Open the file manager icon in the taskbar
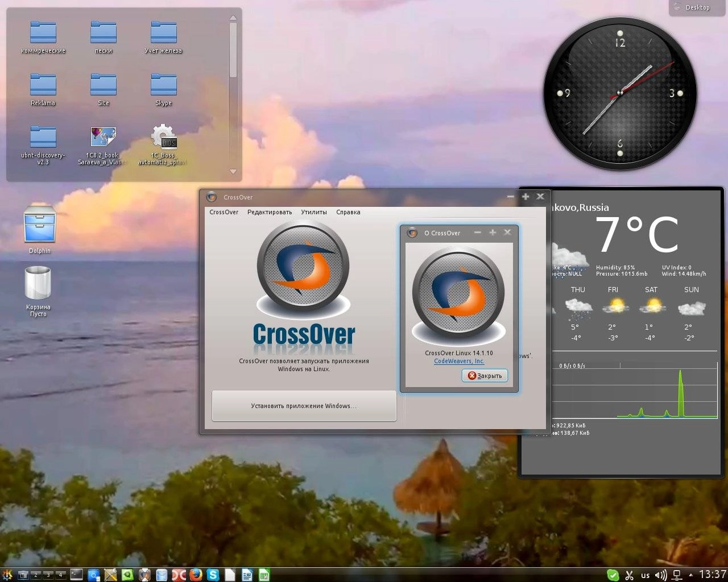The width and height of the screenshot is (728, 582). click(x=162, y=575)
